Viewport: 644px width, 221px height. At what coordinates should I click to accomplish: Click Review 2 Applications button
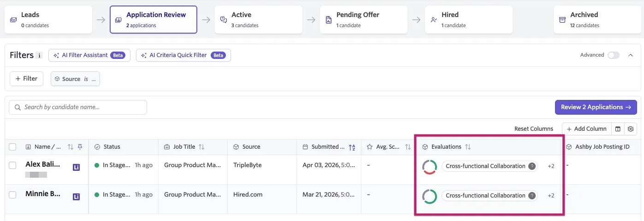point(596,107)
